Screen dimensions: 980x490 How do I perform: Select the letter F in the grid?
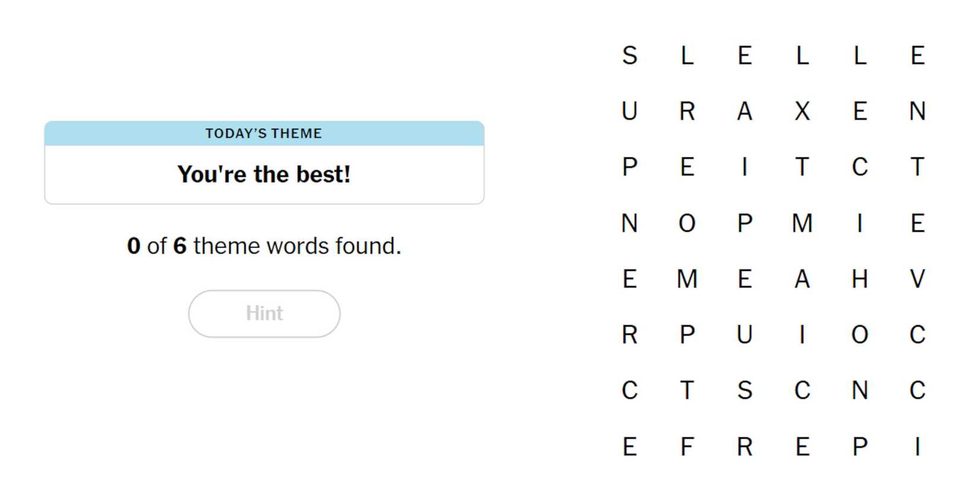[x=687, y=447]
